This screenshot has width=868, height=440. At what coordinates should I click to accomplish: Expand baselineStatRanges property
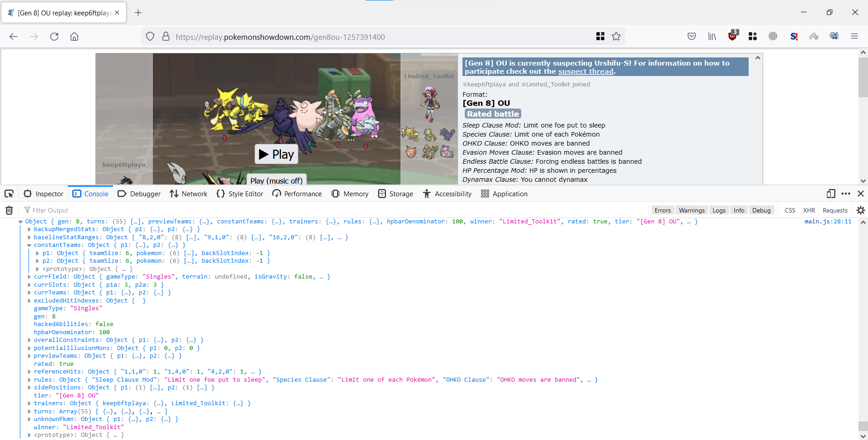click(29, 237)
